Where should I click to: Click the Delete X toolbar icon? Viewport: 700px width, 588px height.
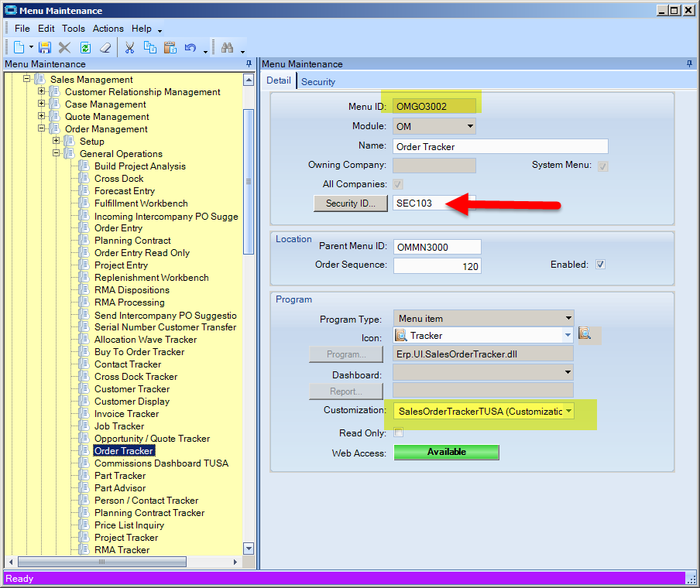click(x=65, y=48)
